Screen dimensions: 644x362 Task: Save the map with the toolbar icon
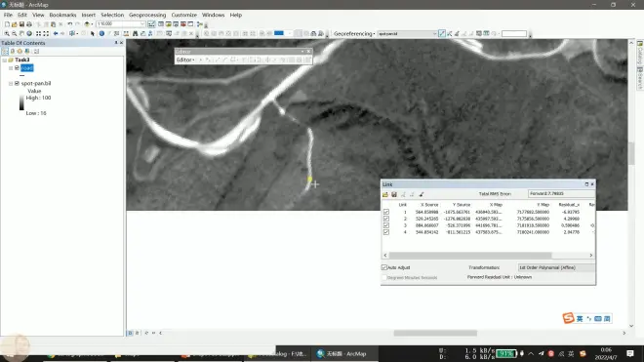pos(21,24)
